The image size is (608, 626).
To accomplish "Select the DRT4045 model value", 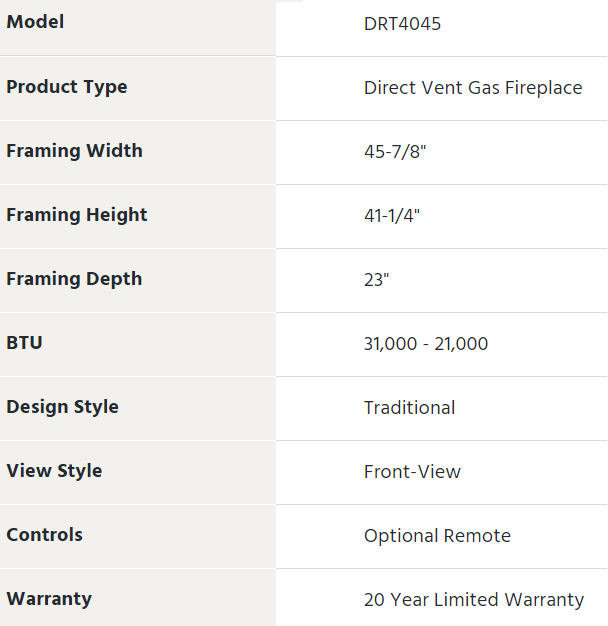I will tap(402, 24).
